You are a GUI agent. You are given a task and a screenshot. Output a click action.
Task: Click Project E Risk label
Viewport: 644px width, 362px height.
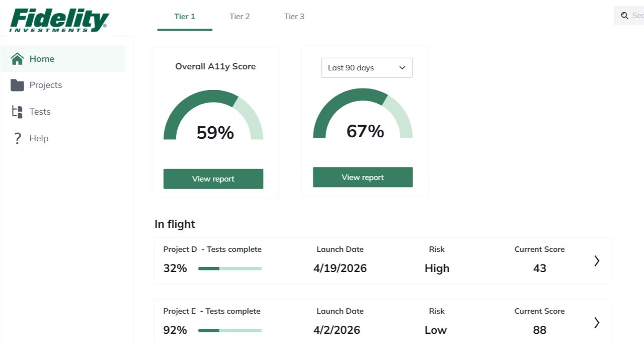(x=437, y=311)
